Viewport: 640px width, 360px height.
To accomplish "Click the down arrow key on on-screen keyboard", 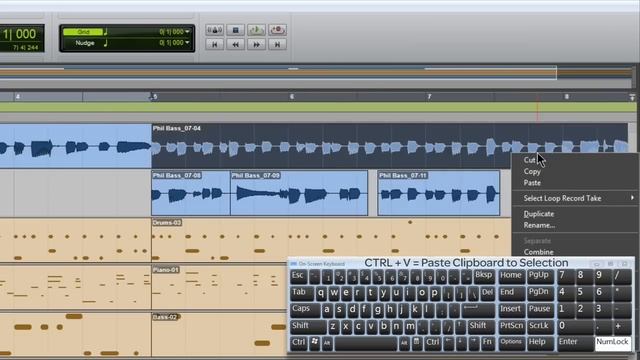I will click(461, 343).
